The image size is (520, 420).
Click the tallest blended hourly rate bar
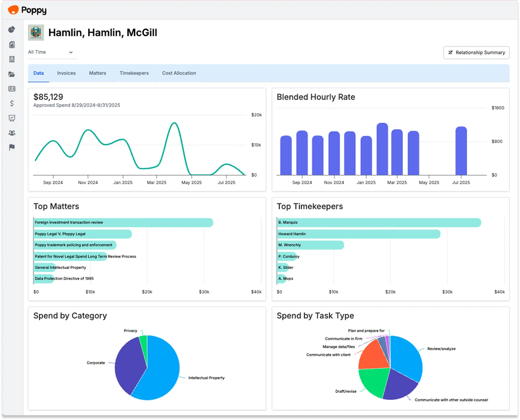point(382,149)
